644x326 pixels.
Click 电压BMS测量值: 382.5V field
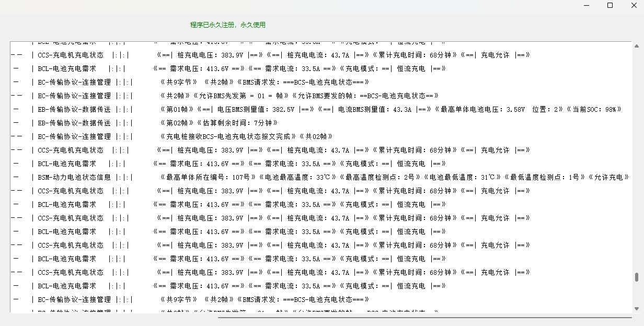click(x=257, y=109)
